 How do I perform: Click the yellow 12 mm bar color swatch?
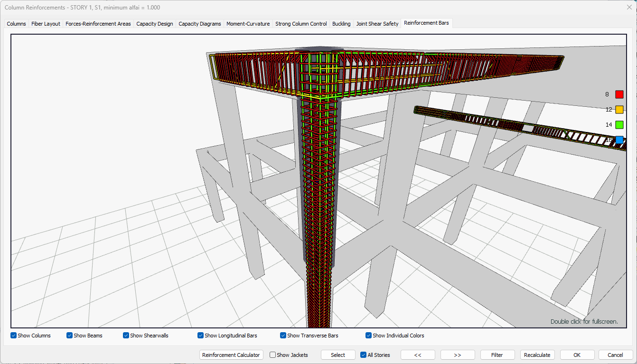coord(619,110)
